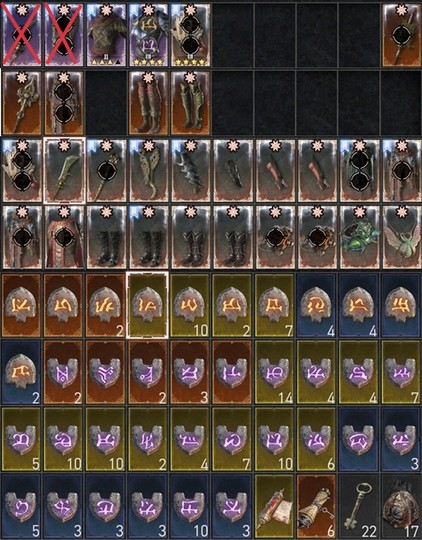Pick the green beetle trophy item

click(359, 237)
